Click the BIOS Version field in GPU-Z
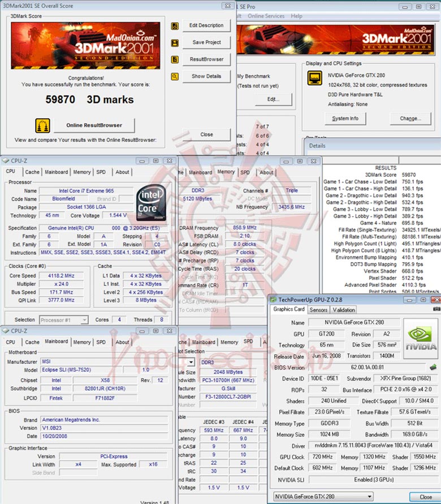The width and height of the screenshot is (441, 504). [367, 367]
